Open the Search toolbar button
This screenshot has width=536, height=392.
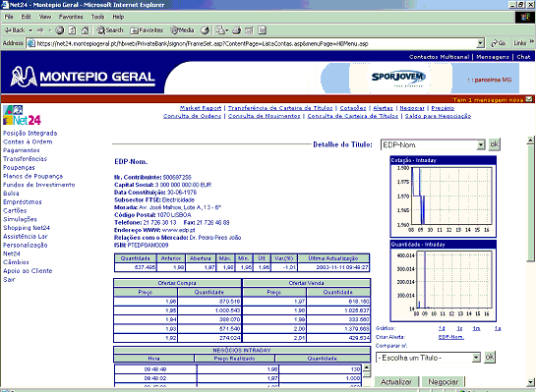(x=110, y=30)
